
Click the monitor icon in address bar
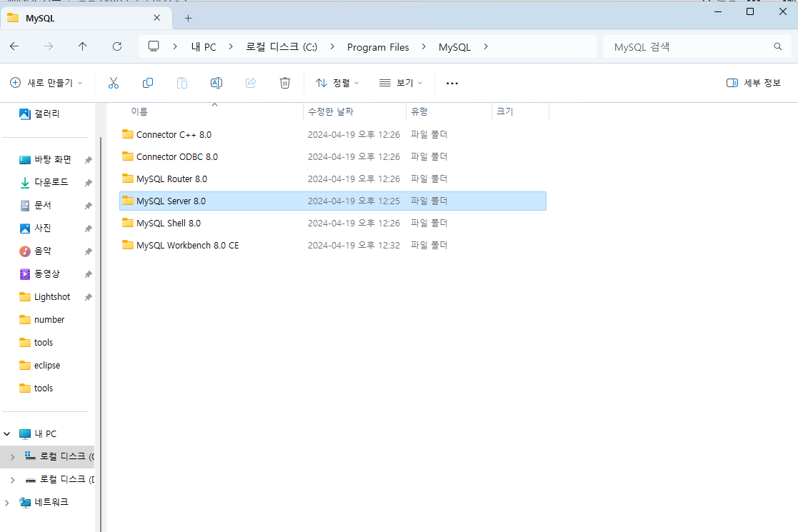[x=153, y=46]
